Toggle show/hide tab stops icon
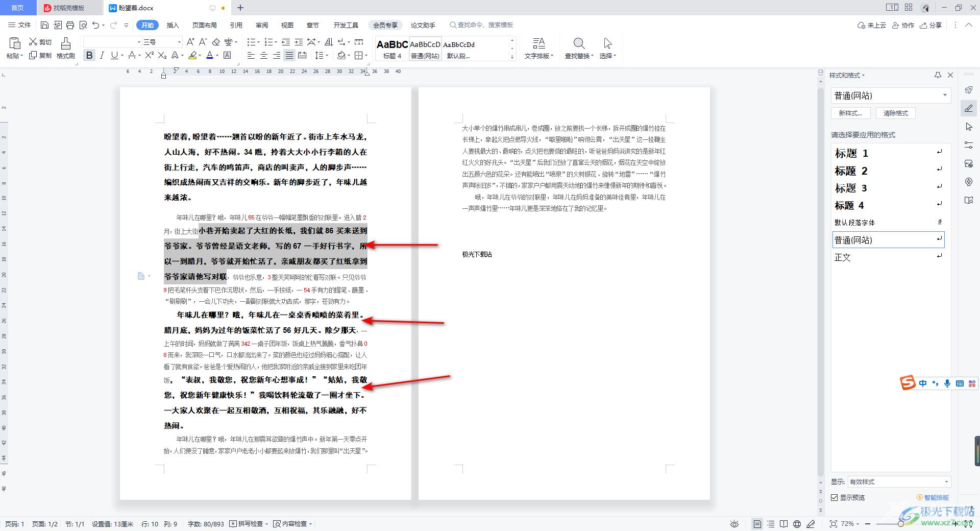Image resolution: width=980 pixels, height=531 pixels. point(359,42)
